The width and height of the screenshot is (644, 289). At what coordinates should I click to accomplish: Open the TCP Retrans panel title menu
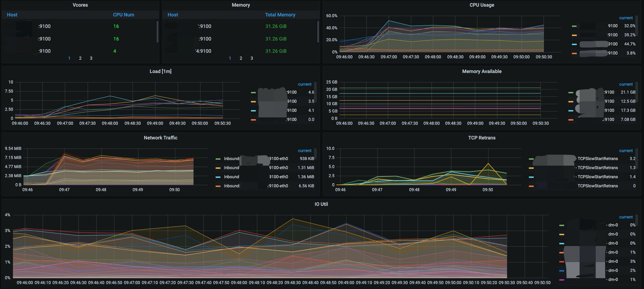[482, 138]
